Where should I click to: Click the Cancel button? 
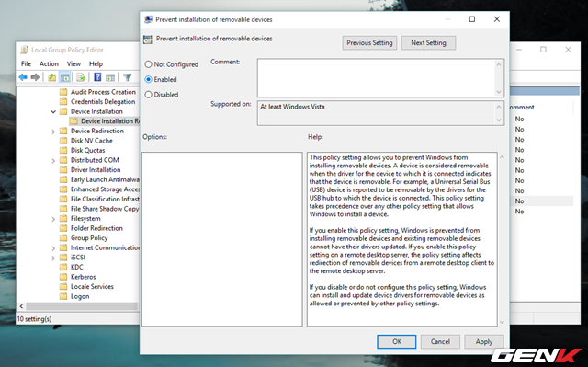440,341
